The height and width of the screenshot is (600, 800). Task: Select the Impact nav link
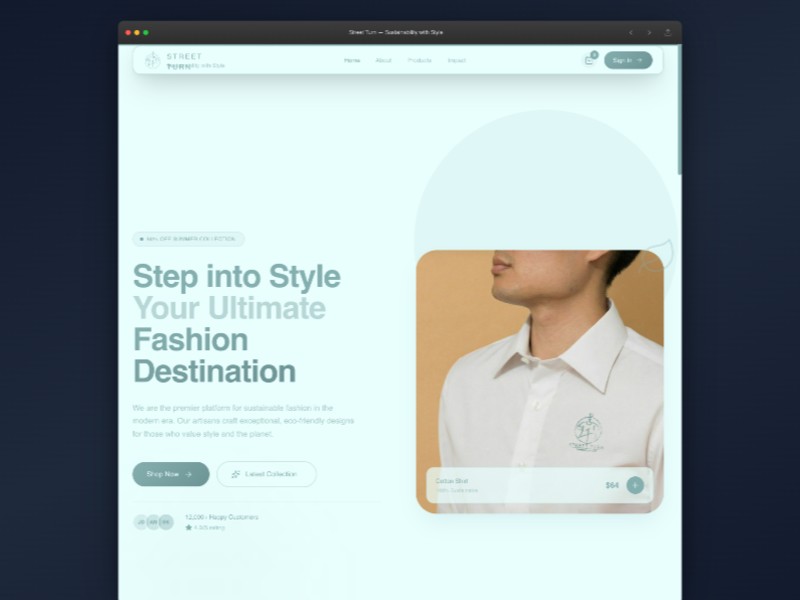point(456,60)
